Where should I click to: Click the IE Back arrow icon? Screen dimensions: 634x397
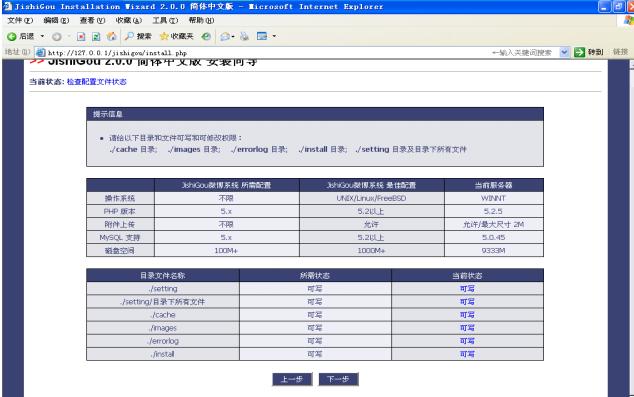coord(11,36)
